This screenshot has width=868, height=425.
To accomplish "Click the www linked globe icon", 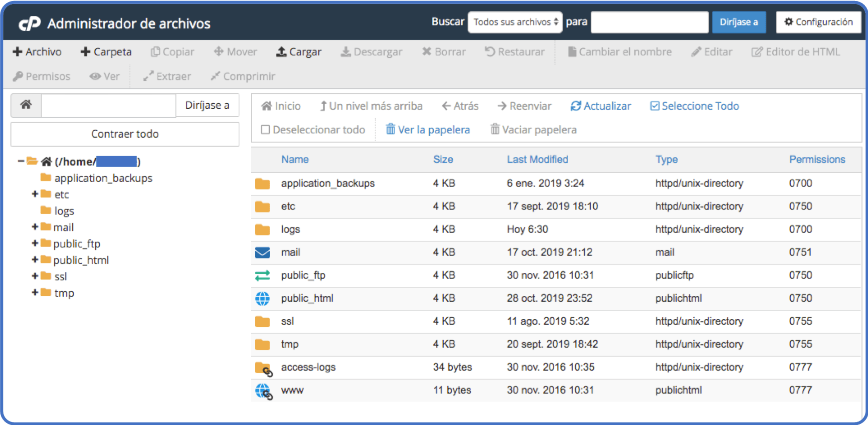I will pyautogui.click(x=264, y=392).
